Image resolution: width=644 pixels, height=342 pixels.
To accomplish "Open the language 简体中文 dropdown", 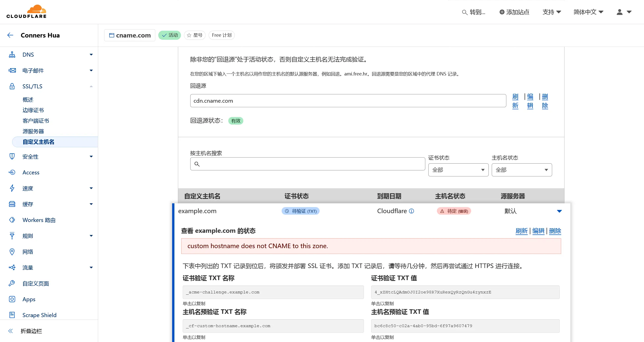I will pos(588,12).
